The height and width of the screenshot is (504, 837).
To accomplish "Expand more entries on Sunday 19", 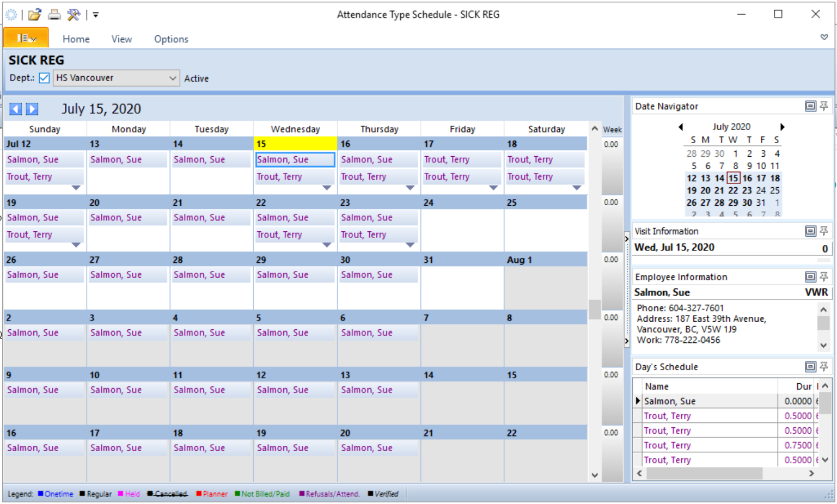I will pyautogui.click(x=76, y=245).
